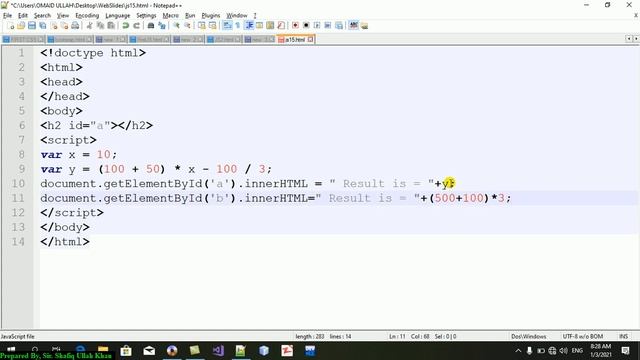Toggle Word Wrap in toolbar

coord(227,26)
